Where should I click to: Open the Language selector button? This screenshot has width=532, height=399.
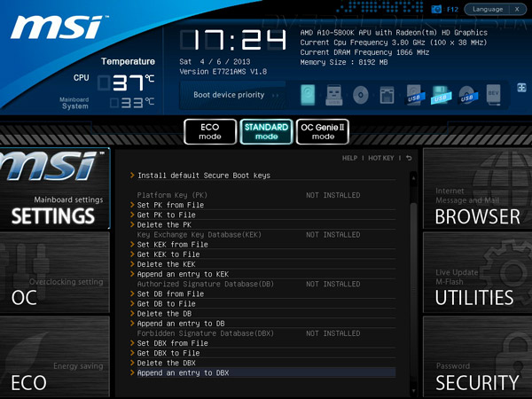(x=488, y=9)
